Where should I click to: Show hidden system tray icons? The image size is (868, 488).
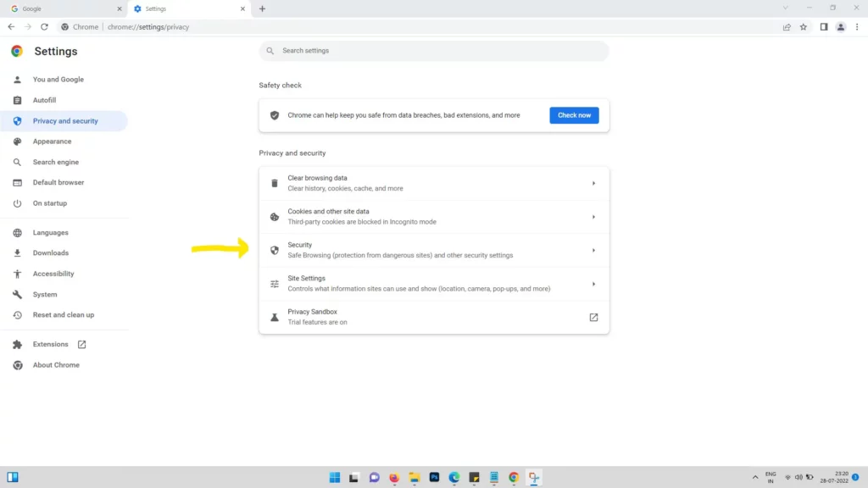(755, 477)
